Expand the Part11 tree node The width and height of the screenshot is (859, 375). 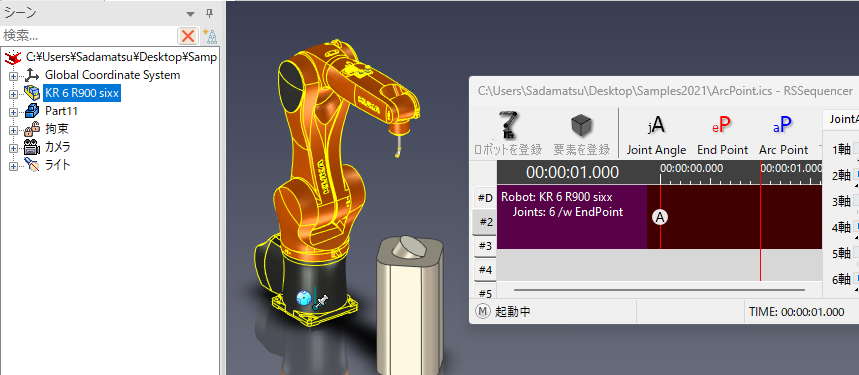[13, 112]
